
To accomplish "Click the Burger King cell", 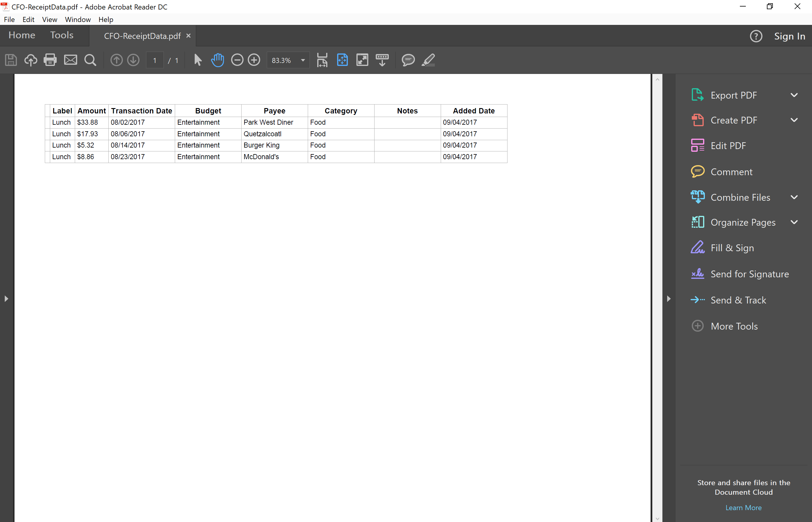I will 275,145.
